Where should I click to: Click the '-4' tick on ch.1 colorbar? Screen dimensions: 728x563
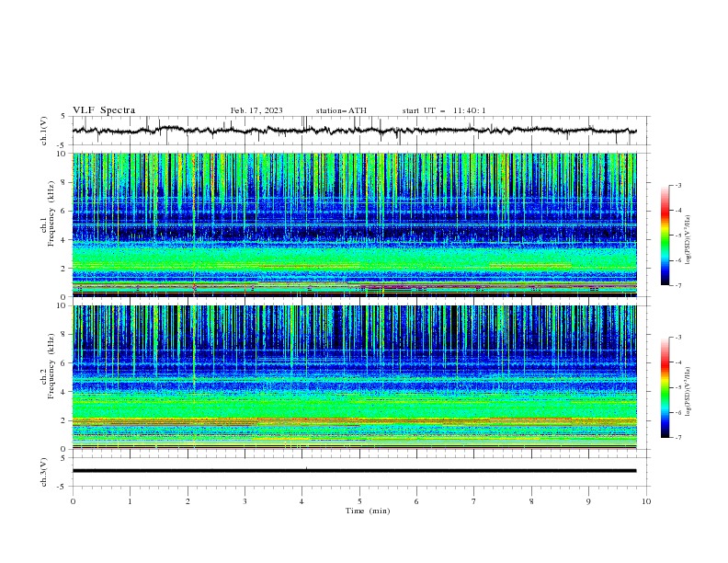pyautogui.click(x=677, y=211)
